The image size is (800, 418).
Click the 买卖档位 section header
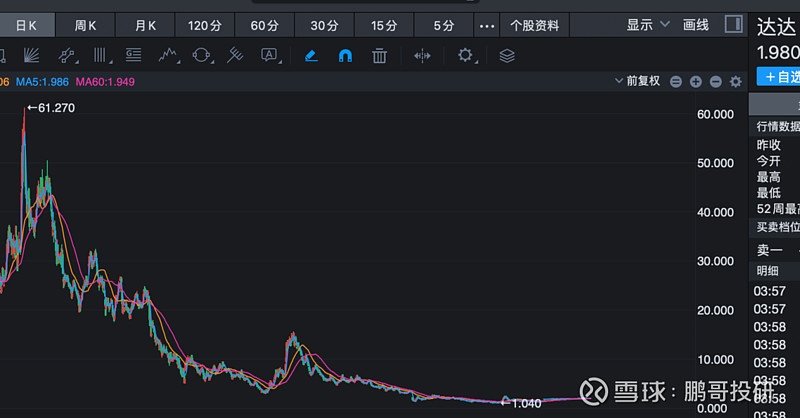point(778,227)
